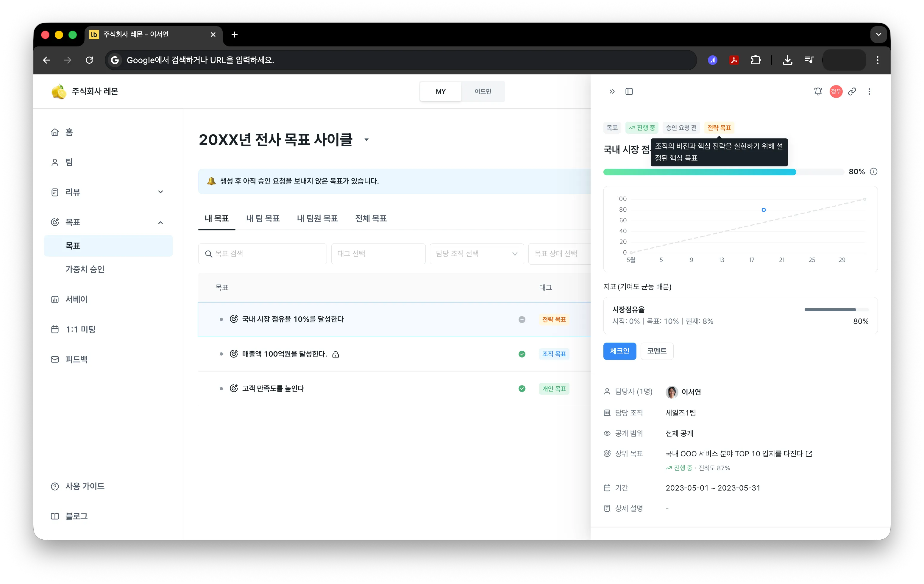This screenshot has width=924, height=584.
Task: Click the overall 80% progress bar
Action: tap(723, 172)
